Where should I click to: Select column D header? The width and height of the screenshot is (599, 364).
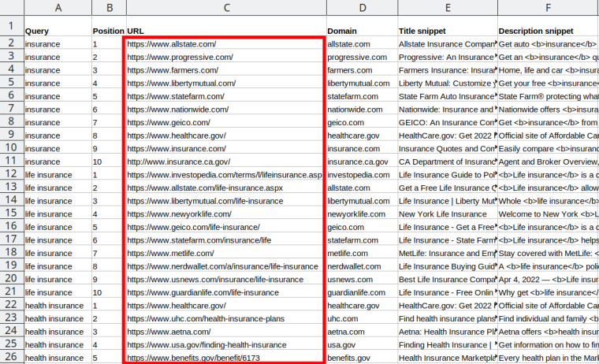click(362, 8)
